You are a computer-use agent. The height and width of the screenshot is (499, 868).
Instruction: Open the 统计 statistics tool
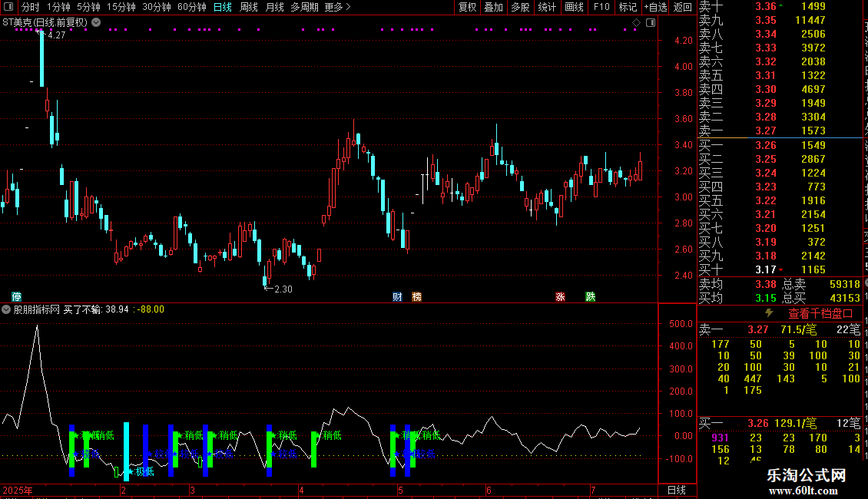(x=547, y=7)
